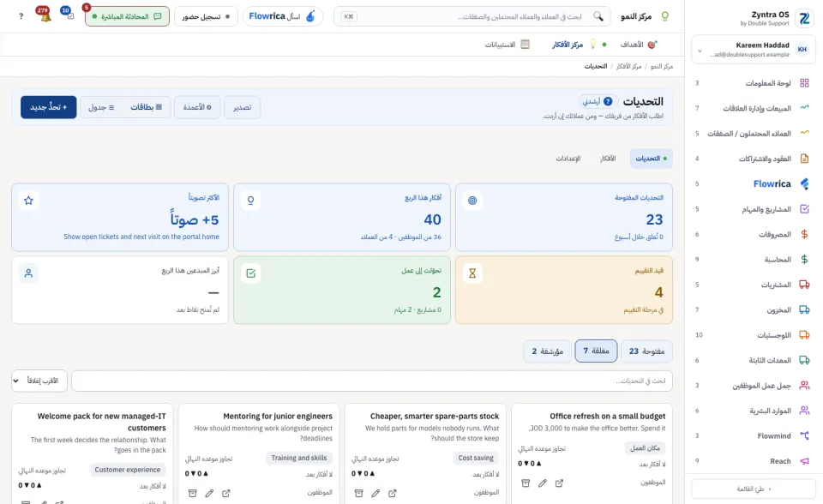
Task: Open the Dashboard (لوحة المعلومات) sidebar icon
Action: pyautogui.click(x=804, y=83)
